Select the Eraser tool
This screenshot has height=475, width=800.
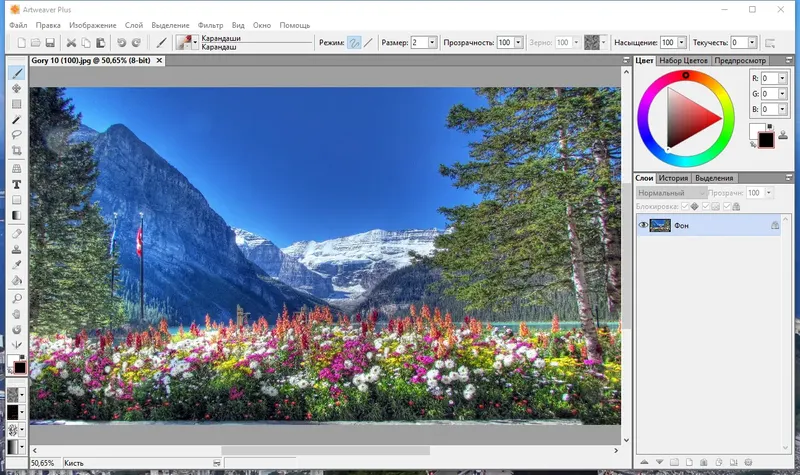click(x=17, y=234)
